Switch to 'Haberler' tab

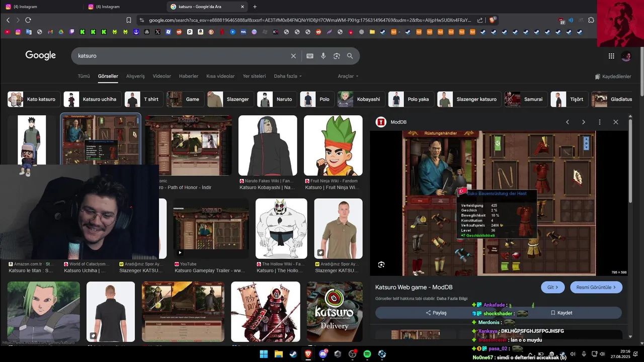tap(189, 76)
